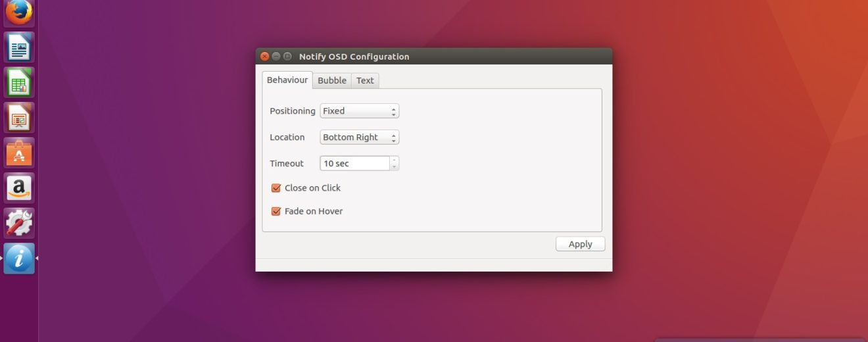Click the Timeout label text

pos(287,163)
